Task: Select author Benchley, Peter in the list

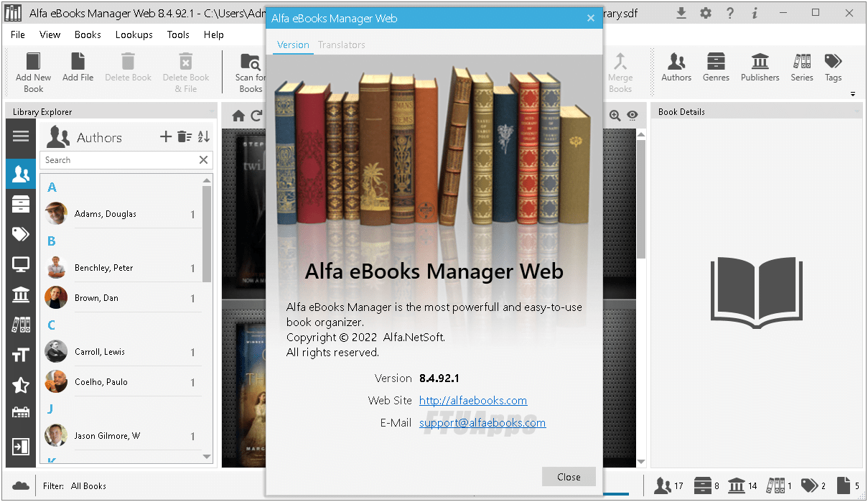Action: click(122, 268)
